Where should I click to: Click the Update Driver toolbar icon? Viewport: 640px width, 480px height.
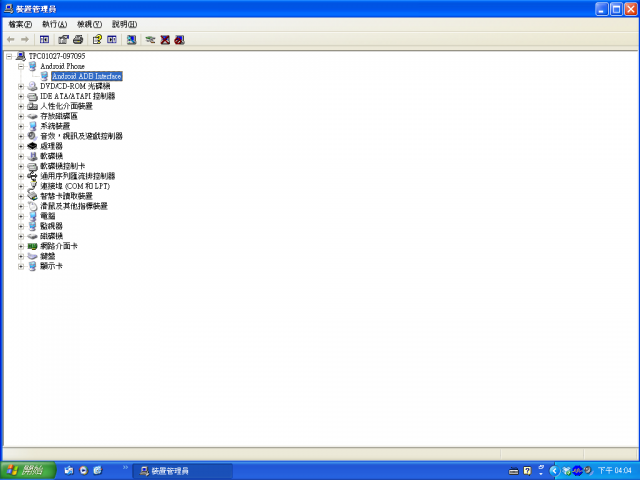[151, 40]
